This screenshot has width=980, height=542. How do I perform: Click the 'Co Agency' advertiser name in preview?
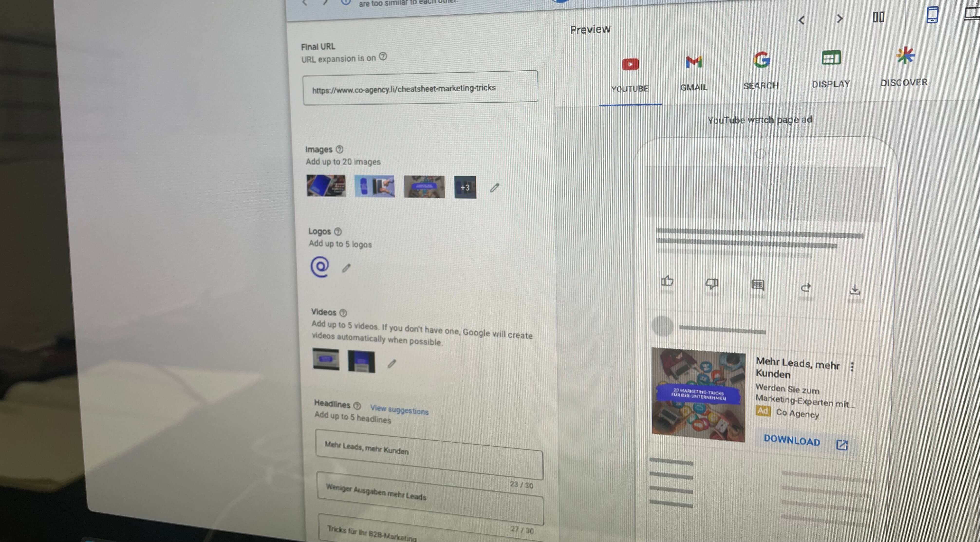[x=797, y=413]
